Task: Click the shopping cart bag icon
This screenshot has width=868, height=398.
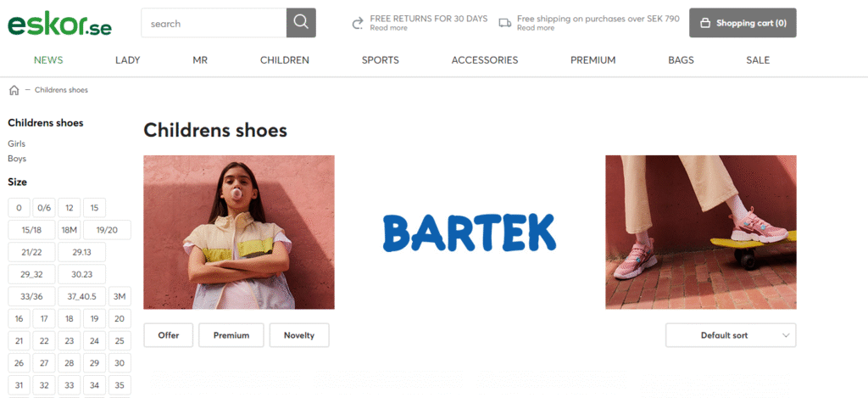Action: (704, 23)
